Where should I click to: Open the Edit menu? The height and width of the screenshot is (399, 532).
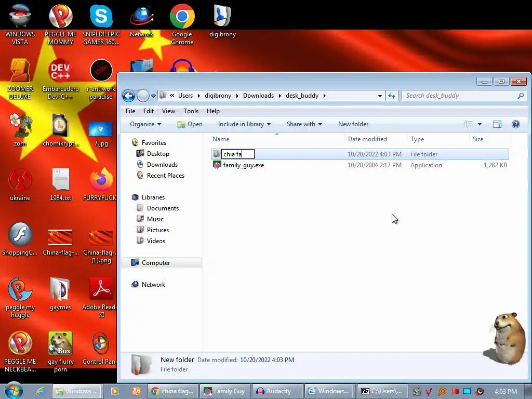click(x=148, y=111)
